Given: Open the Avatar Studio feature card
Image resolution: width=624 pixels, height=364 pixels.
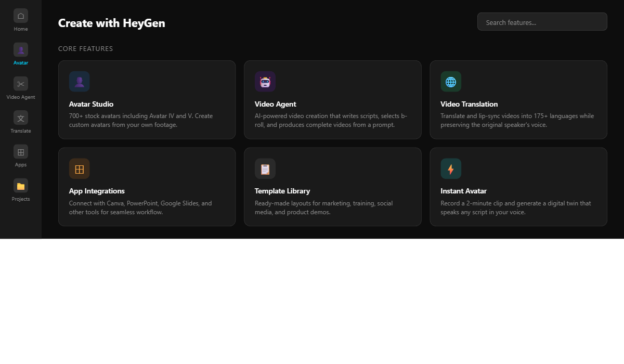Looking at the screenshot, I should 147,99.
